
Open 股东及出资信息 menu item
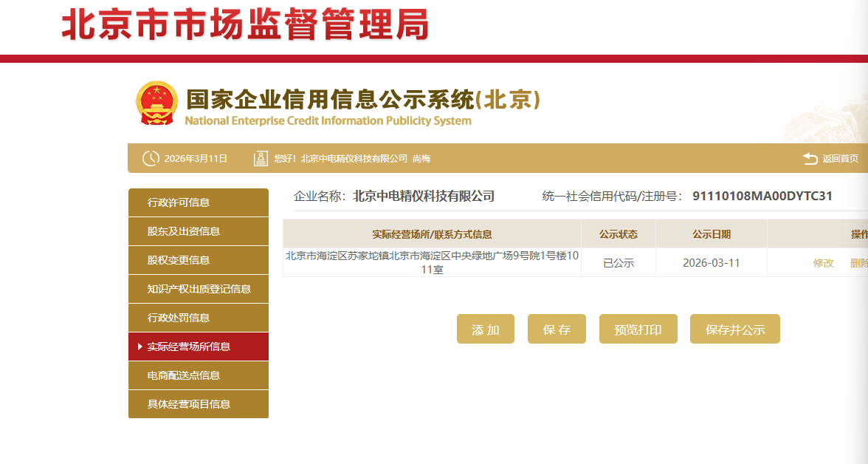click(x=198, y=231)
